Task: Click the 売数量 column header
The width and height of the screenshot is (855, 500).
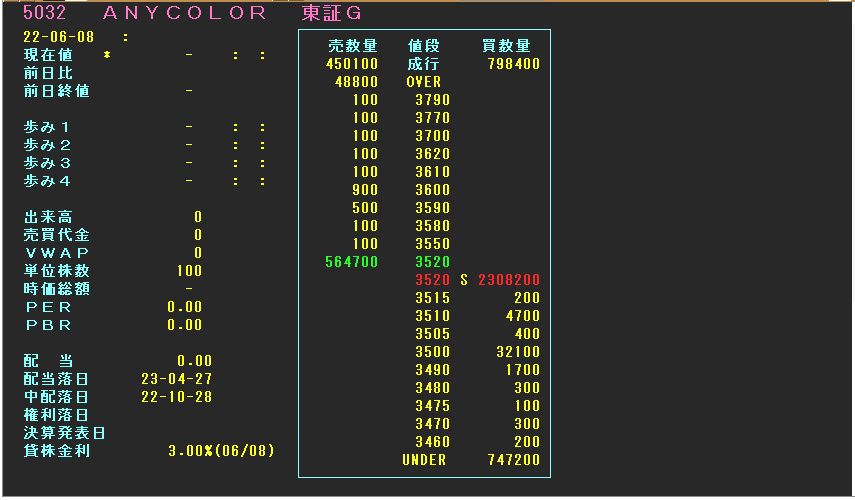Action: [x=352, y=46]
